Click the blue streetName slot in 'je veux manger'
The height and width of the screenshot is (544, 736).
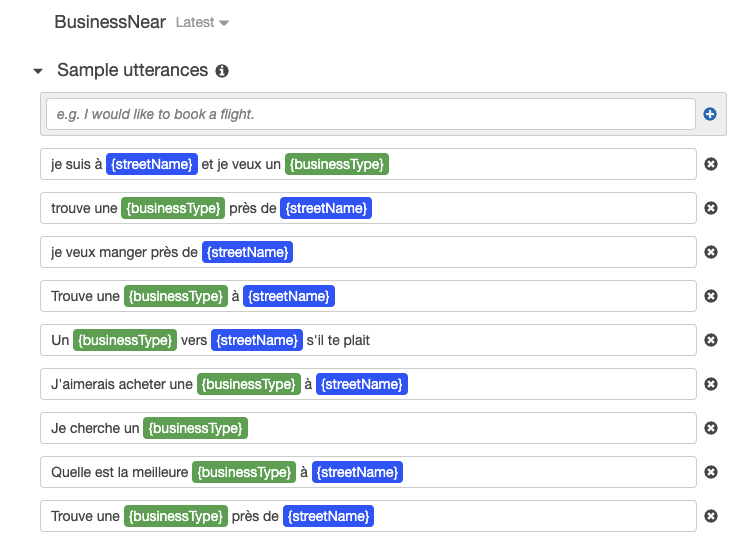click(247, 252)
